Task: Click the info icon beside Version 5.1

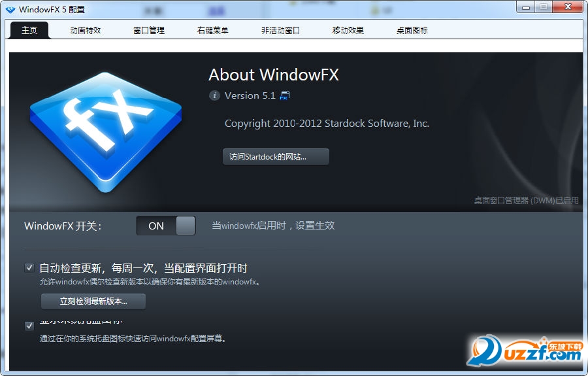Action: 214,95
